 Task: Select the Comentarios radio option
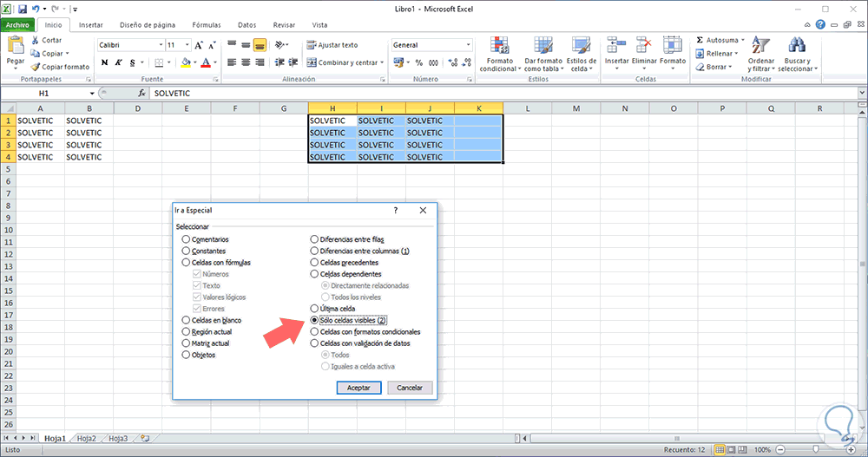point(186,239)
